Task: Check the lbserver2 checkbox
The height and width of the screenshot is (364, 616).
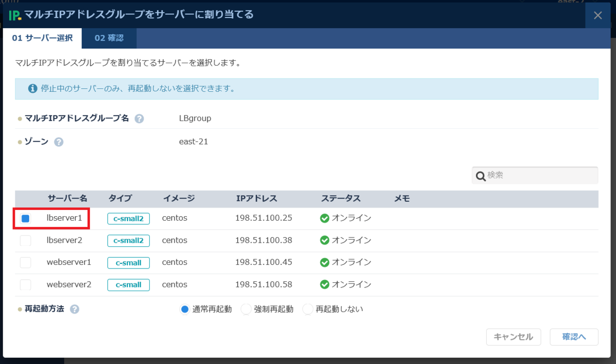Action: pos(25,240)
